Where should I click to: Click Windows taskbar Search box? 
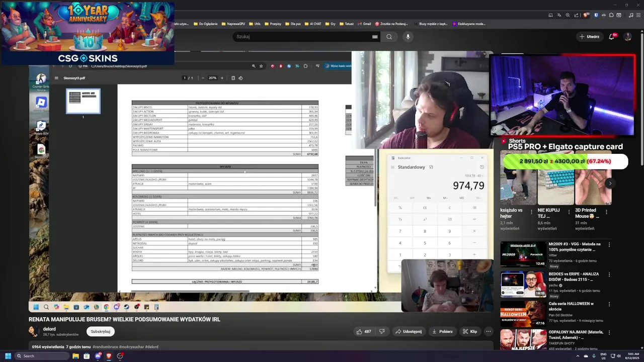(x=41, y=356)
